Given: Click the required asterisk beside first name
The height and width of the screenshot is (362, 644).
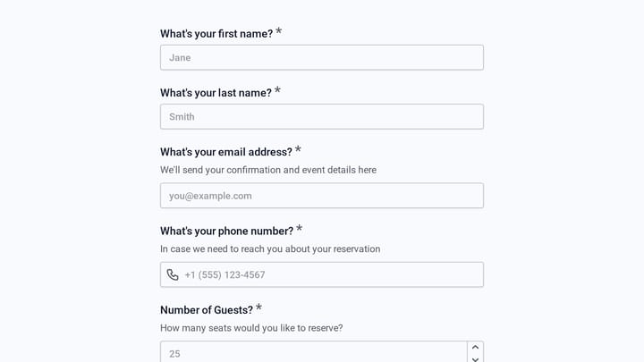Looking at the screenshot, I should pyautogui.click(x=278, y=31).
